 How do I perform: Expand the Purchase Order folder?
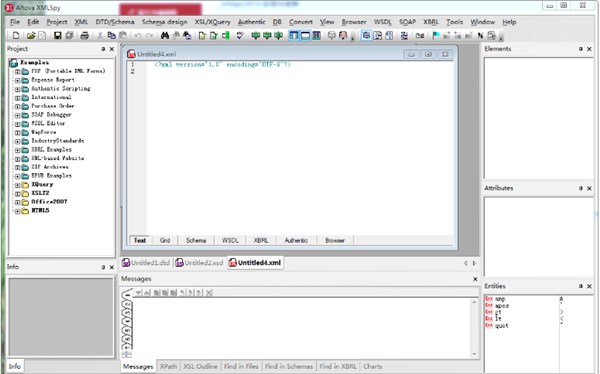point(17,106)
